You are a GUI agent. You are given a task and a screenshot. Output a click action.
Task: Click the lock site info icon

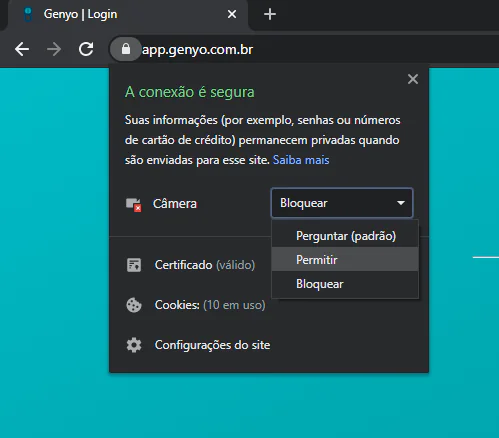coord(126,49)
